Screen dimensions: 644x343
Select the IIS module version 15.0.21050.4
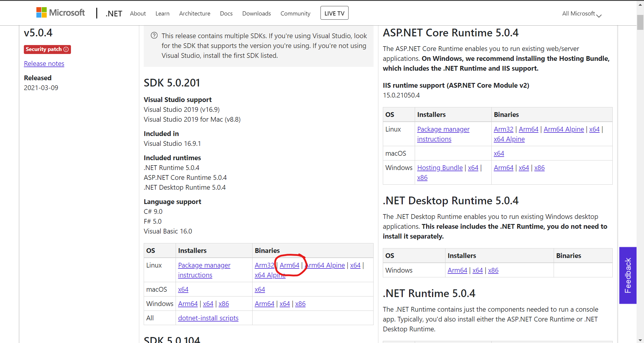tap(401, 95)
